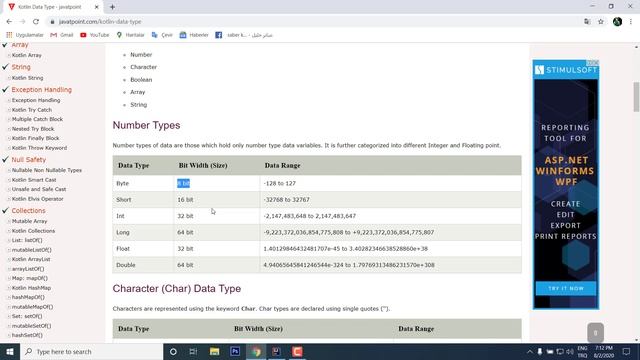Image resolution: width=640 pixels, height=360 pixels.
Task: Open Nullable Non Nullable Types link
Action: 47,170
